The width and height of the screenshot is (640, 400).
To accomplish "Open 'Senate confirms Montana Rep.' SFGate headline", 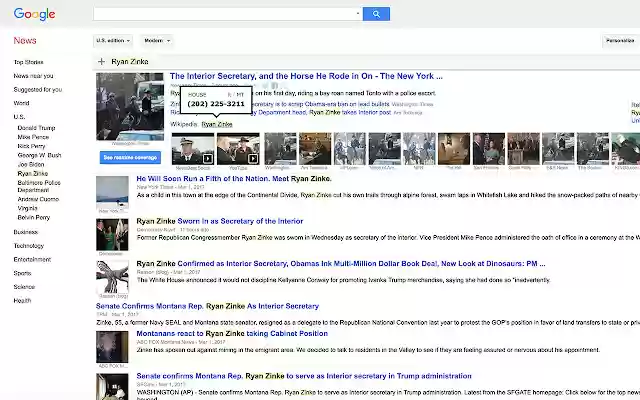I will click(x=304, y=376).
